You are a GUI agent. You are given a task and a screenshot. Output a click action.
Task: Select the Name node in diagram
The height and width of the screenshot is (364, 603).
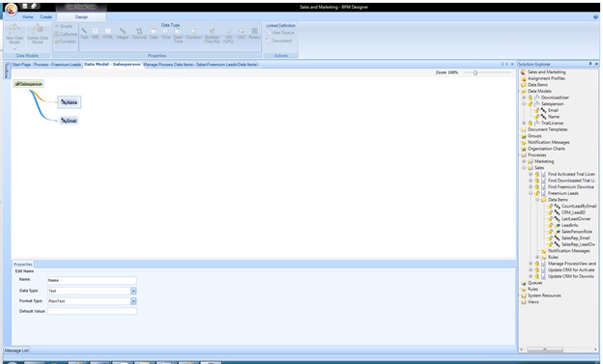click(x=70, y=102)
